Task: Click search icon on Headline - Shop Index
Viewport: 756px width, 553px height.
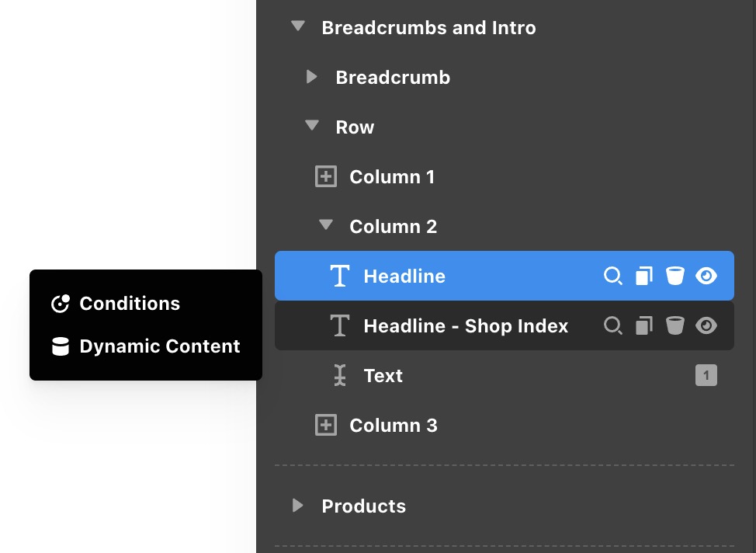Action: point(613,326)
